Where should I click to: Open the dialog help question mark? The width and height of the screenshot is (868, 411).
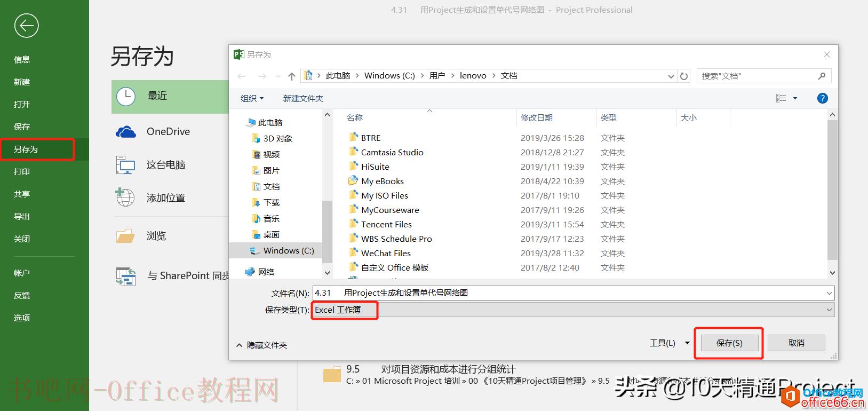(823, 98)
